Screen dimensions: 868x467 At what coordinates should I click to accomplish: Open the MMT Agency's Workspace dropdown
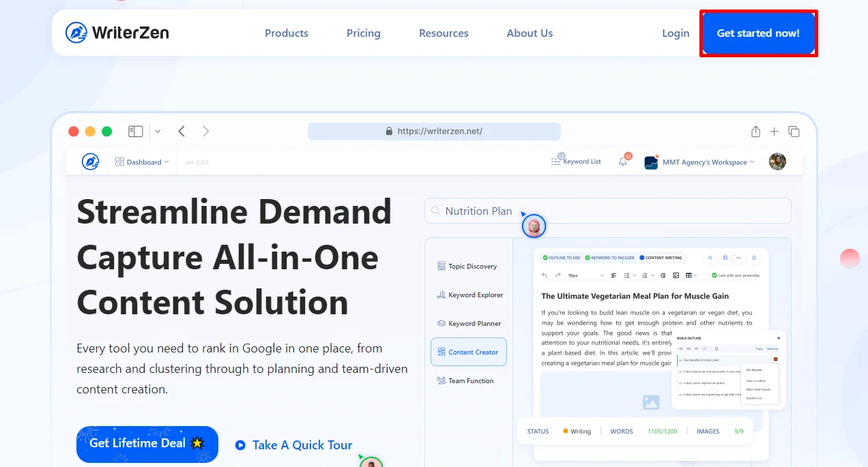(x=700, y=162)
